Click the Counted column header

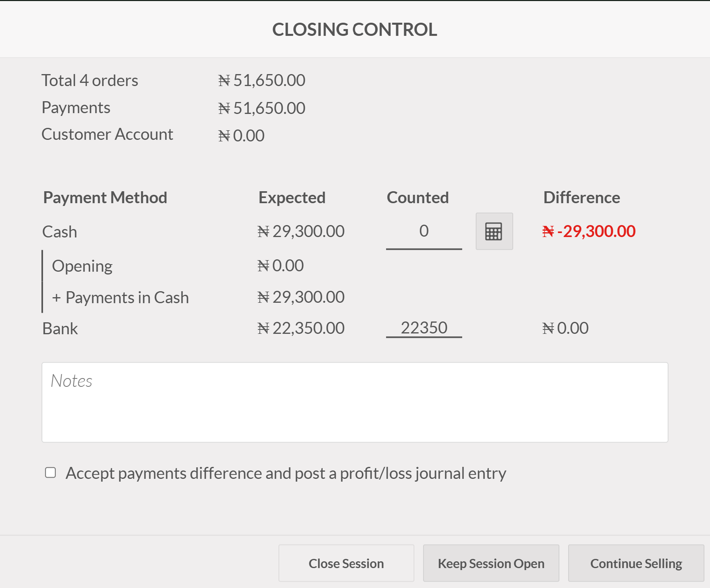coord(418,198)
